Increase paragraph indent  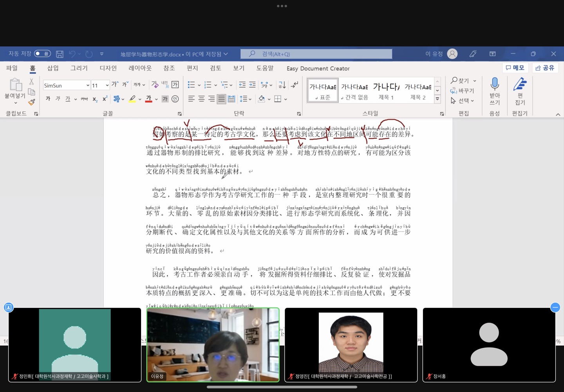[x=252, y=85]
